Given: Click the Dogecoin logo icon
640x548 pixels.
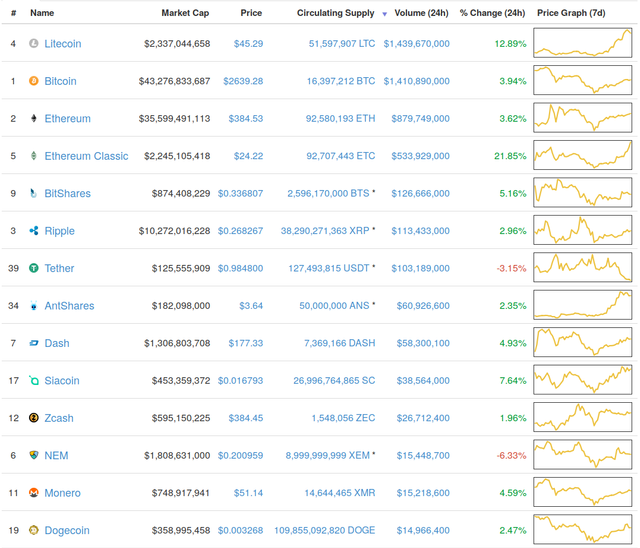Looking at the screenshot, I should (x=34, y=530).
